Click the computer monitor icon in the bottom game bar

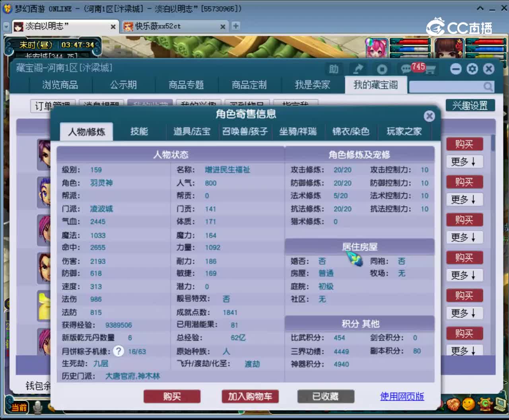(x=499, y=404)
